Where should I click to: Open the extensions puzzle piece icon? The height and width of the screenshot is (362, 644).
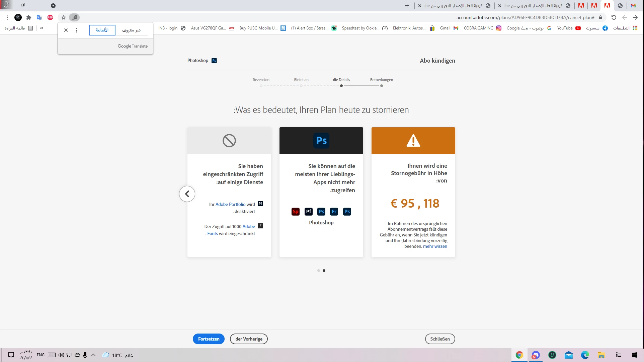pyautogui.click(x=29, y=17)
